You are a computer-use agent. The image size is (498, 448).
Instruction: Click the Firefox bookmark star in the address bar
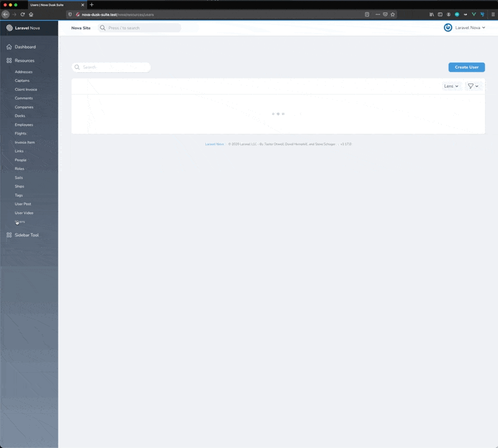(x=393, y=13)
